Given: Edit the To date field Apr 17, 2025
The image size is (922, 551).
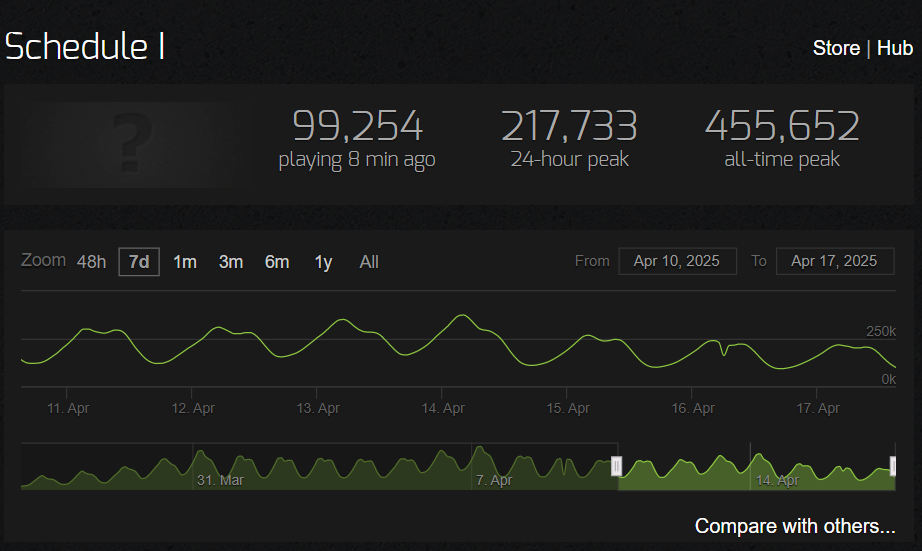Looking at the screenshot, I should tap(835, 261).
